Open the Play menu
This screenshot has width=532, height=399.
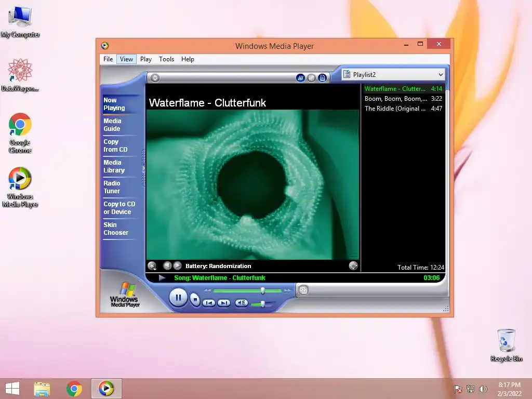(x=146, y=59)
